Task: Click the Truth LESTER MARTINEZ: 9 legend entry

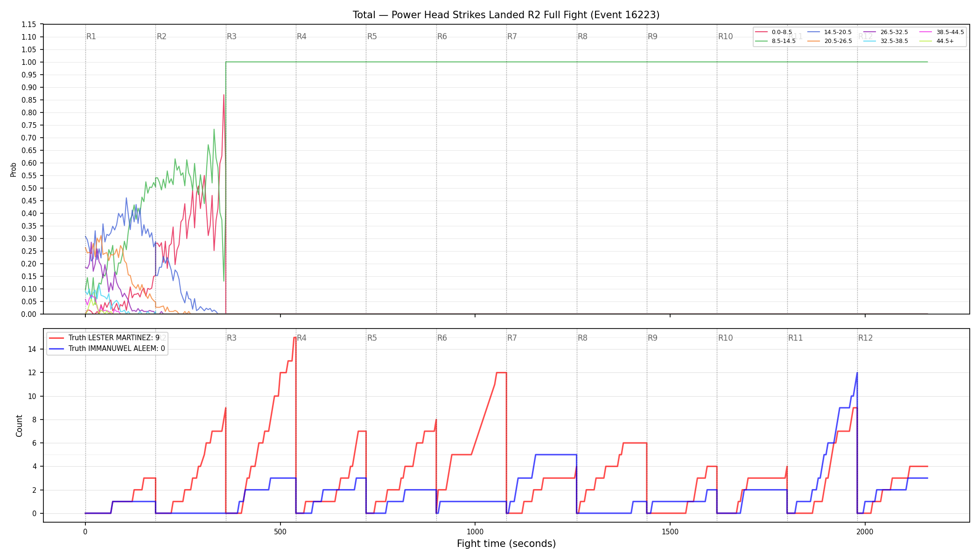Action: (104, 338)
